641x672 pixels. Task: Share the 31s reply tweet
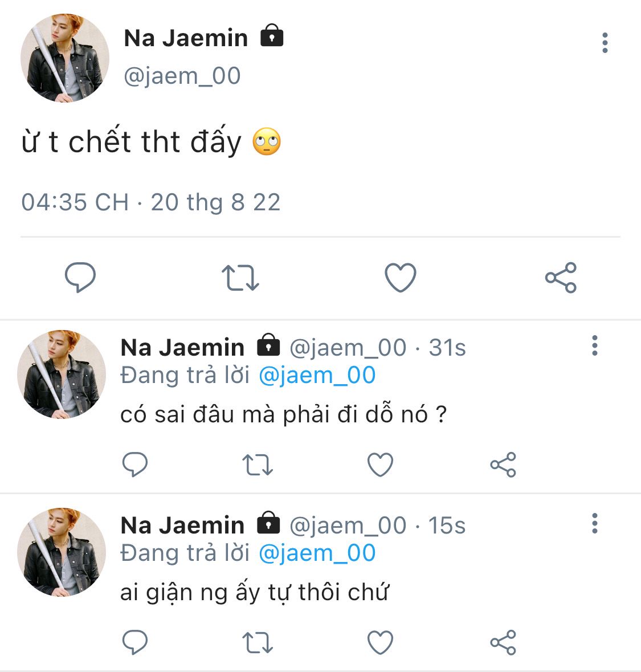[x=503, y=465]
